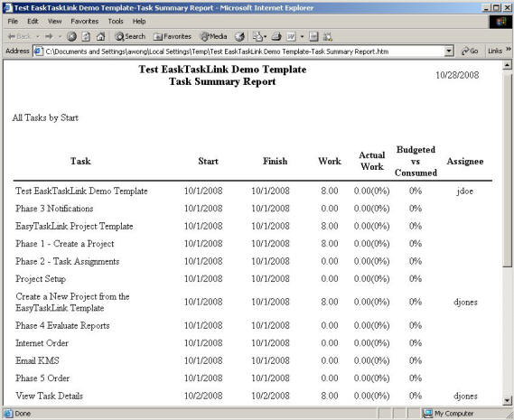Open the Search pane
514x420 pixels.
[x=130, y=36]
